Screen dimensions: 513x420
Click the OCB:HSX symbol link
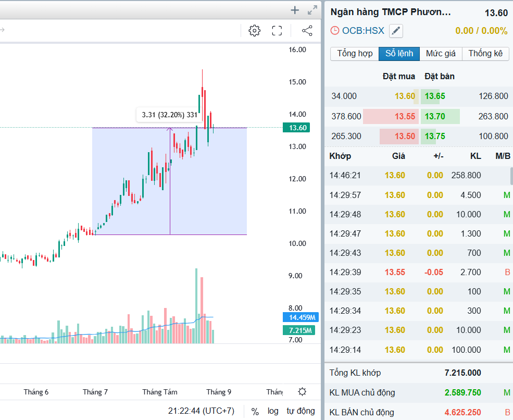click(363, 31)
